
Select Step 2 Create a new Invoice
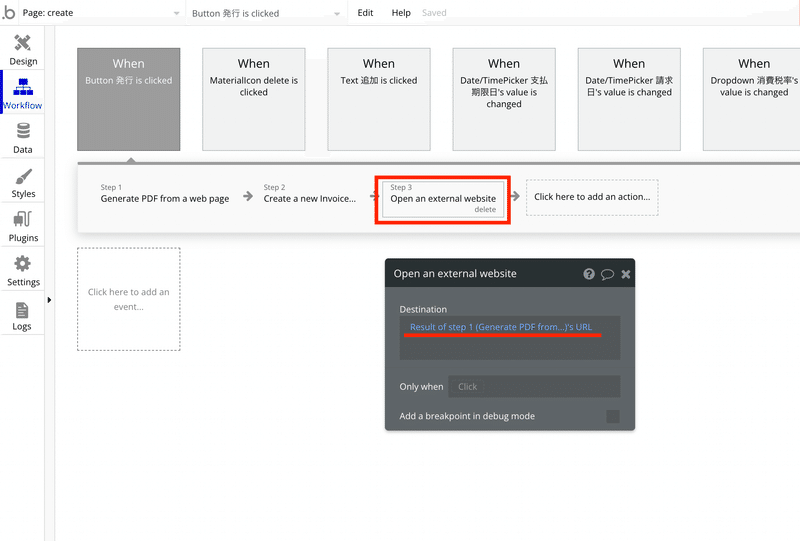coord(310,194)
